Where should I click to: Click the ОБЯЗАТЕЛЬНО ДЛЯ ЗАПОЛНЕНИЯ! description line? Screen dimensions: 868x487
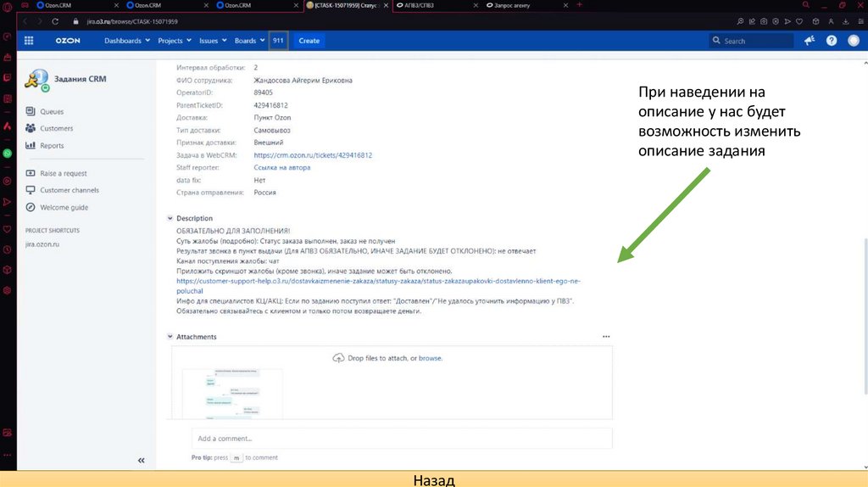tap(233, 231)
